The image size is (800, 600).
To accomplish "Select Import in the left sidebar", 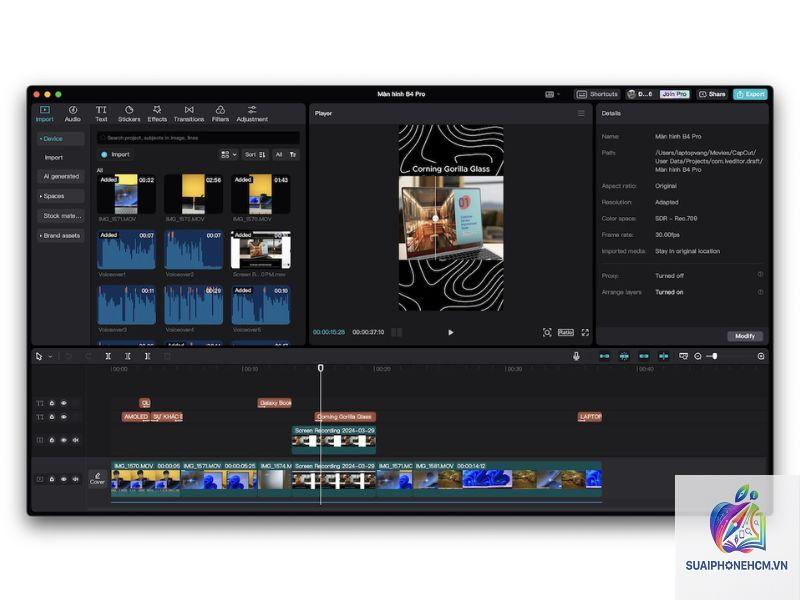I will [x=54, y=158].
